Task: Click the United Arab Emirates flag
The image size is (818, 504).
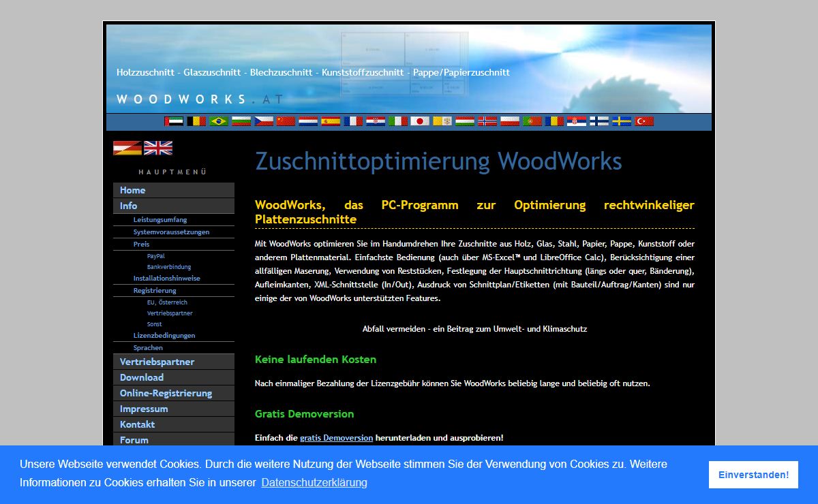Action: click(x=174, y=121)
